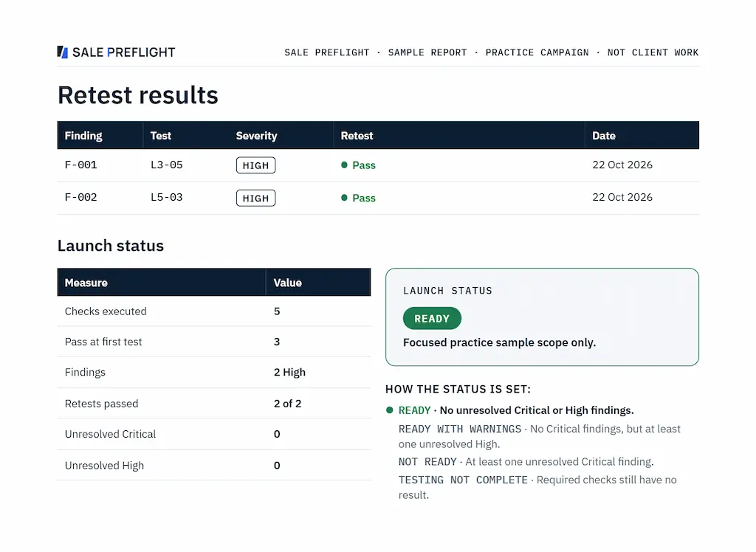
Task: Click the LAUNCH STATUS card label
Action: point(447,291)
